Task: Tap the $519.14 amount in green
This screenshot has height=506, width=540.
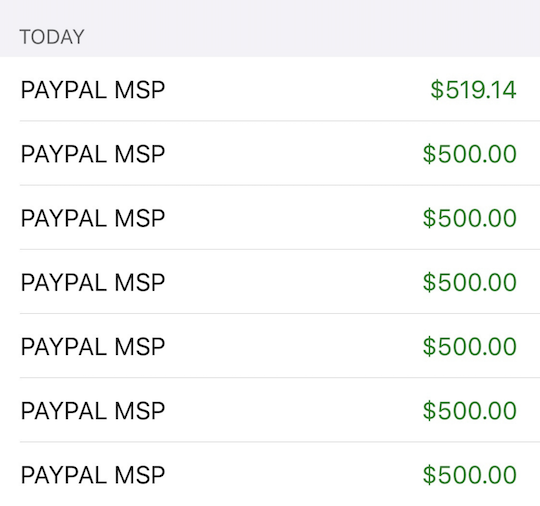Action: pyautogui.click(x=473, y=90)
